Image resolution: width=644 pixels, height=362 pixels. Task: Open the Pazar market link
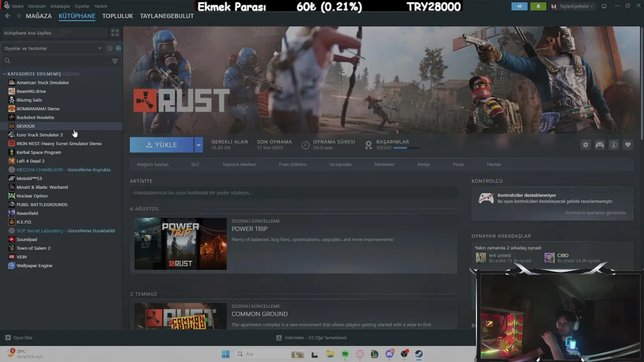tap(458, 164)
